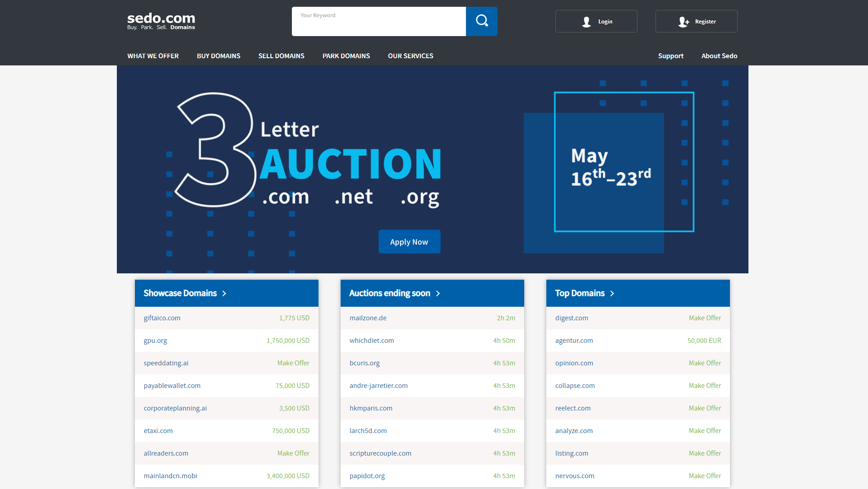Open the Top Domains heading link
The height and width of the screenshot is (489, 868).
580,293
